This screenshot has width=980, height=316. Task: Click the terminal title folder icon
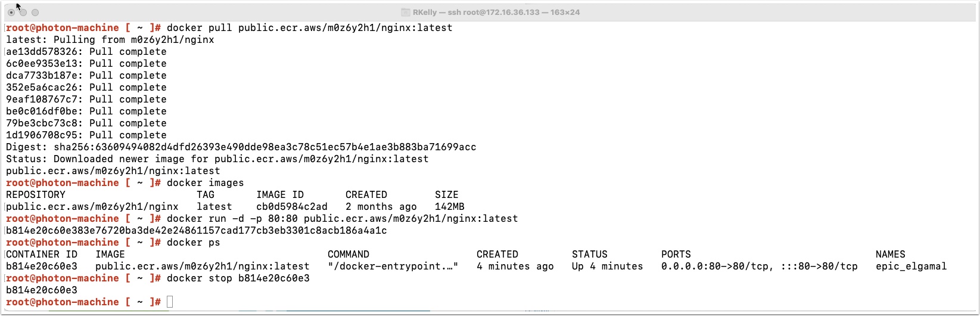click(405, 12)
